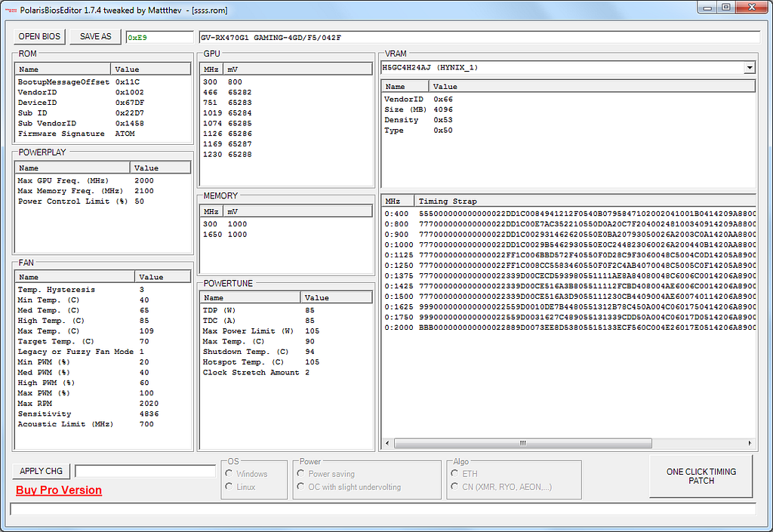
Task: Expand the VRAM H5GC4H24AJ dropdown
Action: [x=749, y=67]
